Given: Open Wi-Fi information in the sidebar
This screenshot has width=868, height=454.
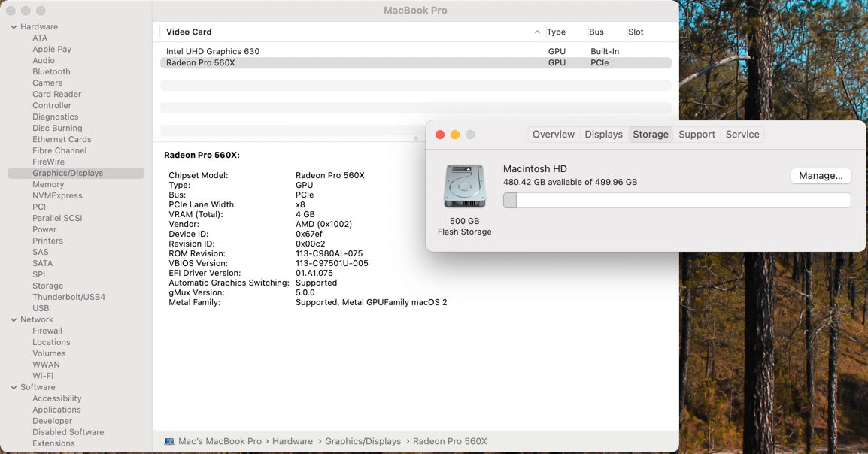Looking at the screenshot, I should [43, 375].
